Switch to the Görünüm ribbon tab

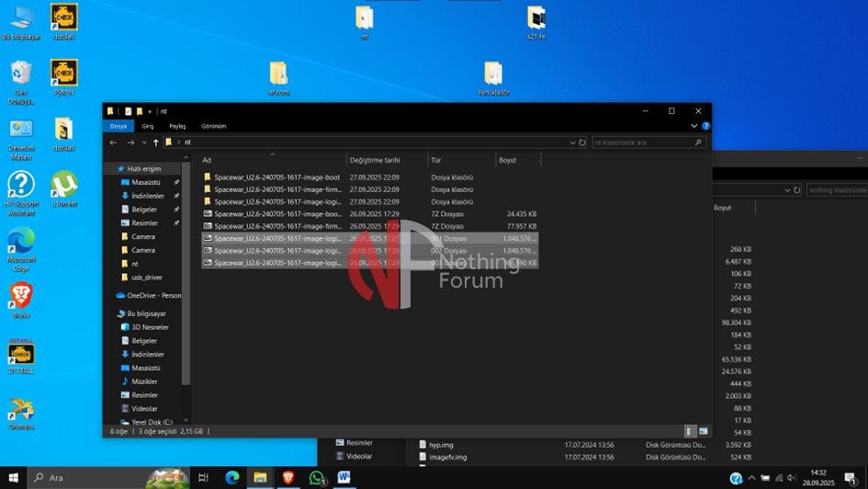coord(213,126)
